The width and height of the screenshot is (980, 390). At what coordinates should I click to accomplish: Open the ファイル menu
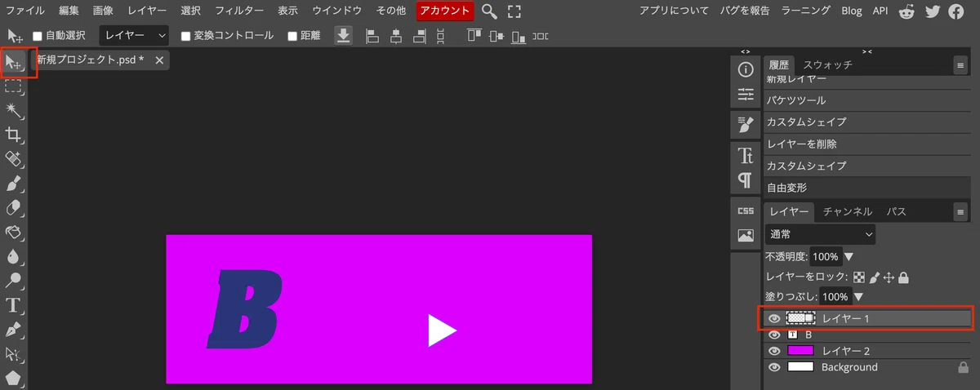pyautogui.click(x=25, y=11)
